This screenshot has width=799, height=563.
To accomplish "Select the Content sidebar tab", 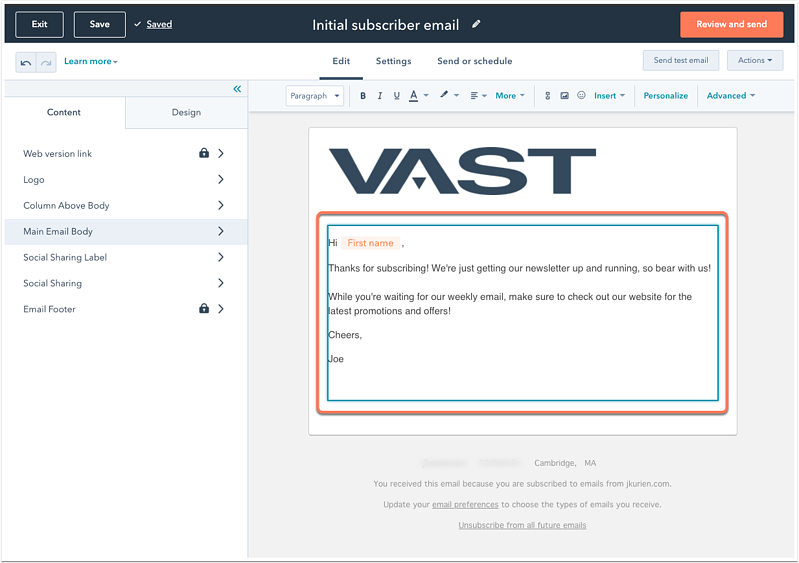I will point(64,112).
